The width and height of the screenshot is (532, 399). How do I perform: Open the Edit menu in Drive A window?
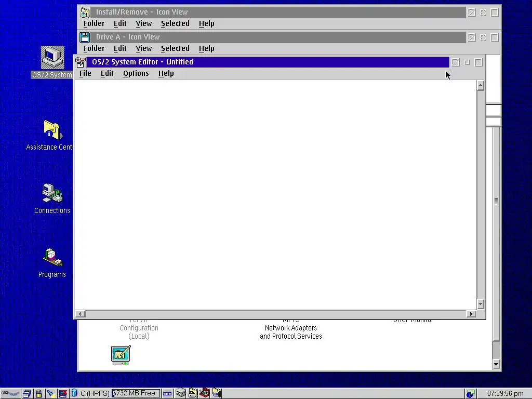coord(120,48)
